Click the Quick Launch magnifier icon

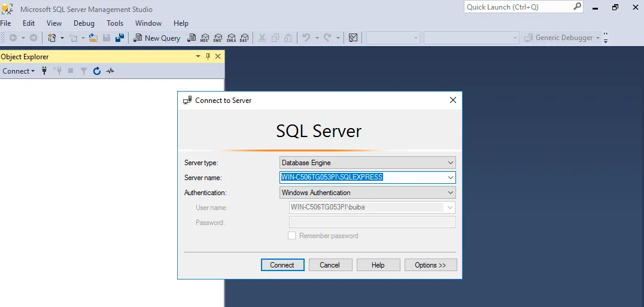(x=578, y=7)
